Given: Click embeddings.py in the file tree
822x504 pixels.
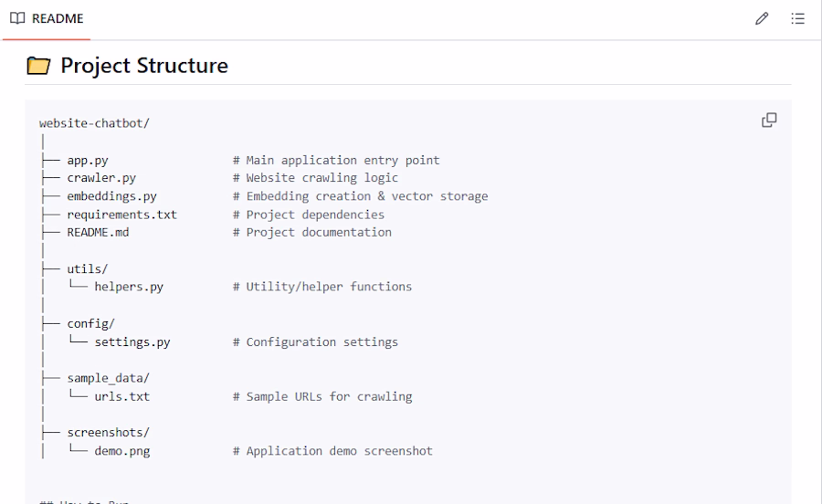Looking at the screenshot, I should 111,196.
